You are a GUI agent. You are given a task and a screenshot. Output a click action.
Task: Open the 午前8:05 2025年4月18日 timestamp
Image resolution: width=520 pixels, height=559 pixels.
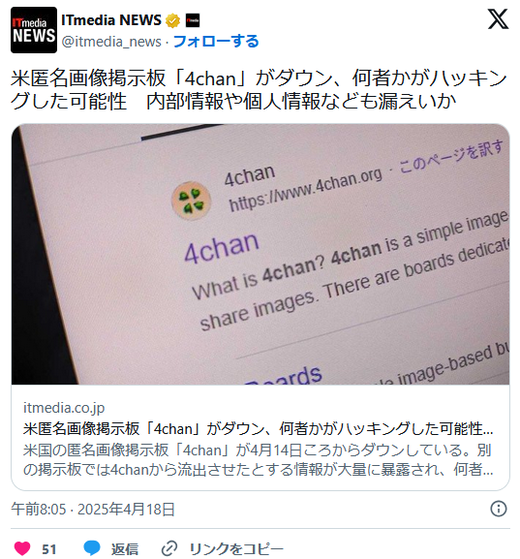pos(93,509)
